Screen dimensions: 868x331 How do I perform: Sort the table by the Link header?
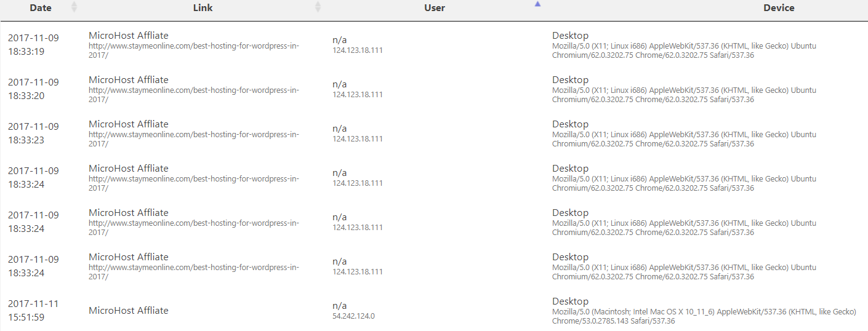(x=203, y=8)
